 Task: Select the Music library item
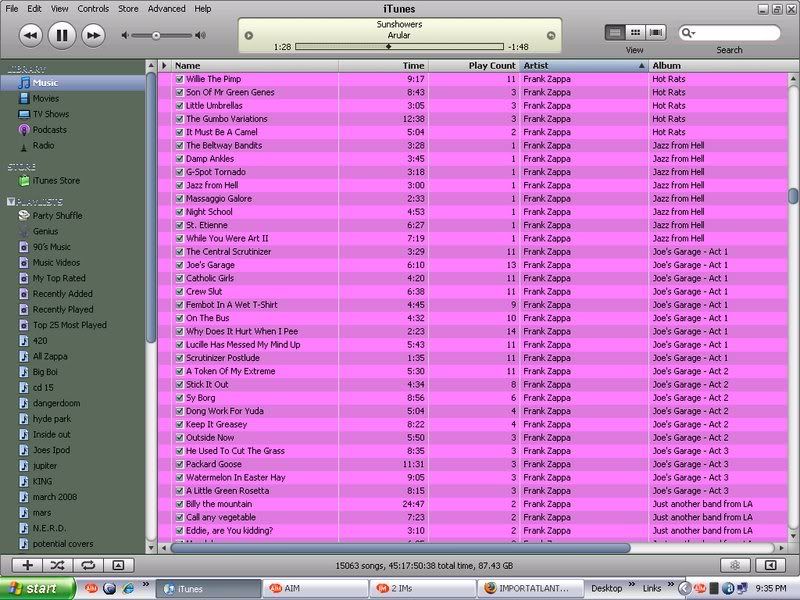72,83
